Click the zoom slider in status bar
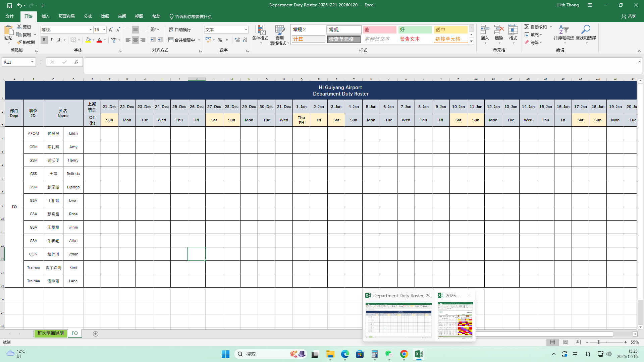Viewport: 644px width, 362px height. pos(598,342)
